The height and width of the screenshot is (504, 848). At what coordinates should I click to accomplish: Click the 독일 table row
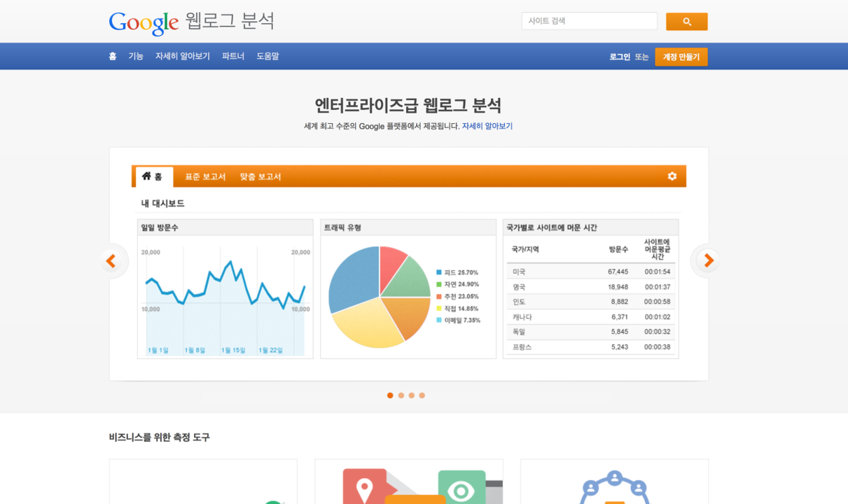591,332
